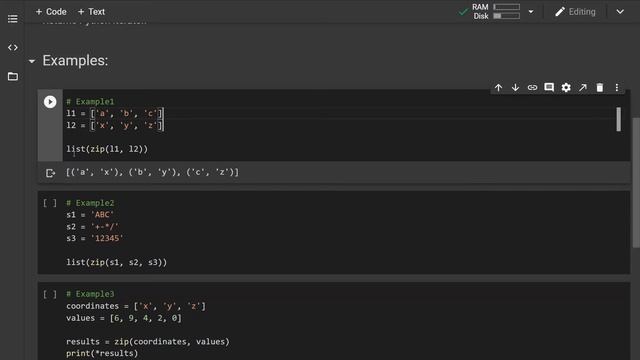Click the notebook's vertical scrollbar
640x360 pixels.
click(x=636, y=182)
